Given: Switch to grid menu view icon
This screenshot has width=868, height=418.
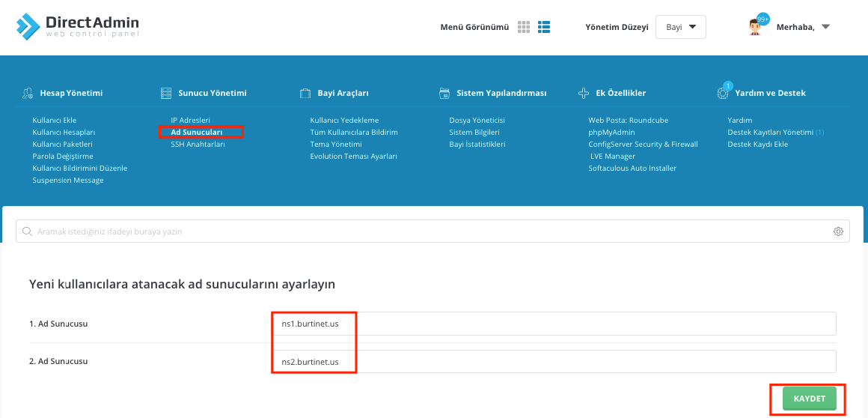Looking at the screenshot, I should point(524,27).
